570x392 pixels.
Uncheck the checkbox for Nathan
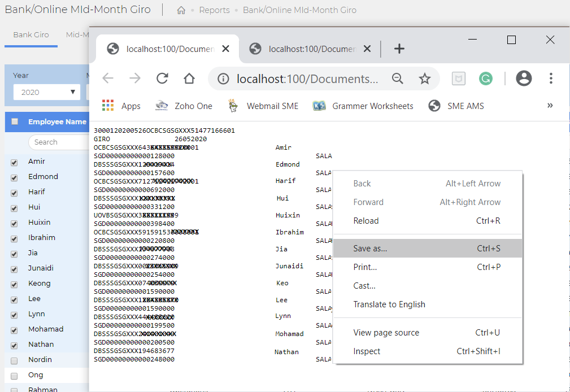(14, 346)
